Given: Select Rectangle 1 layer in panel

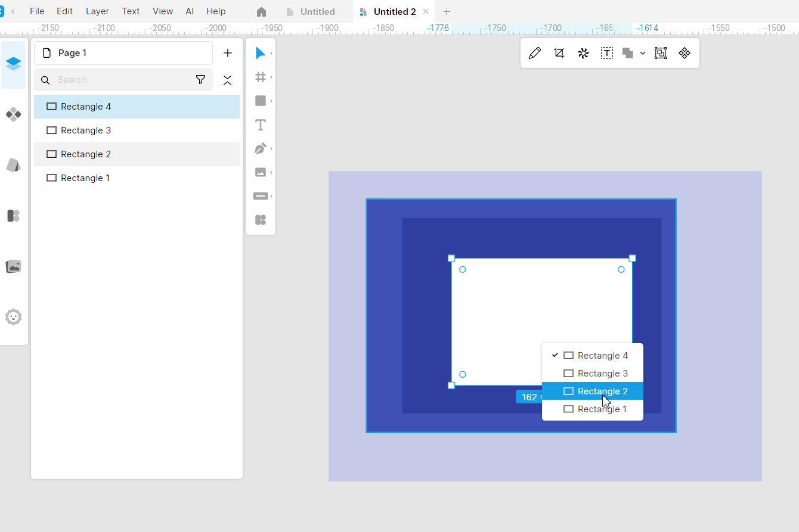Looking at the screenshot, I should point(137,178).
